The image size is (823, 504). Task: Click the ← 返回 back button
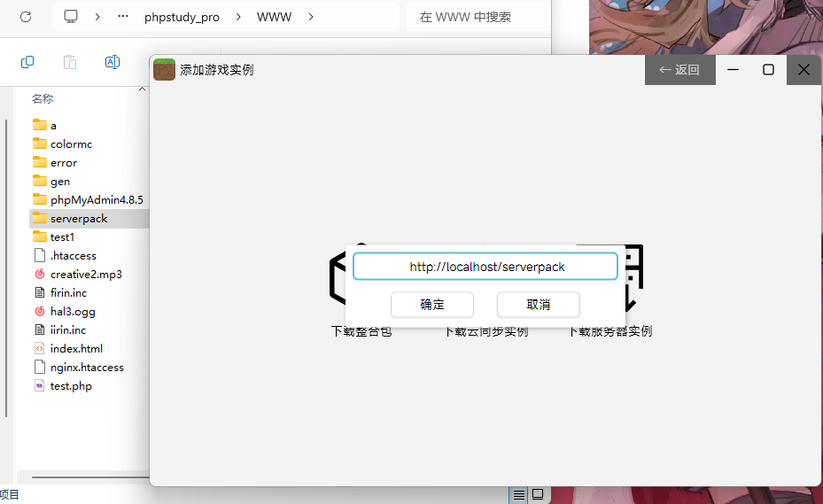pyautogui.click(x=679, y=70)
